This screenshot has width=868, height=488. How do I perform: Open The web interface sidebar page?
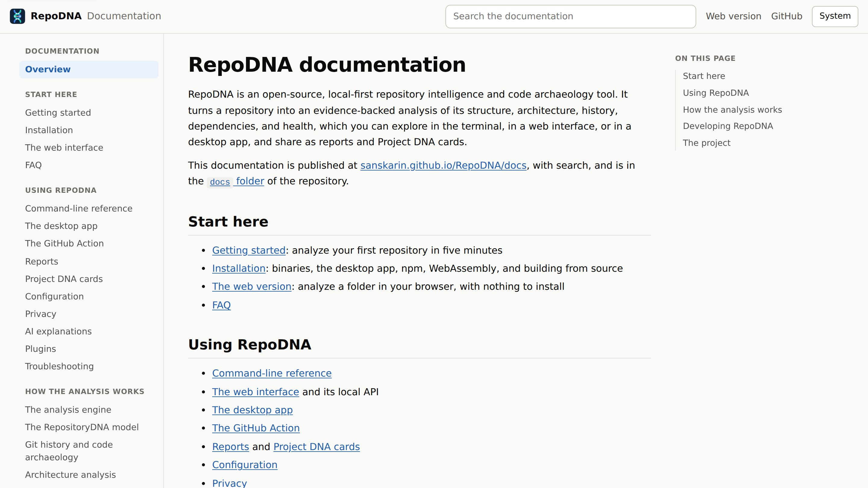pyautogui.click(x=64, y=148)
